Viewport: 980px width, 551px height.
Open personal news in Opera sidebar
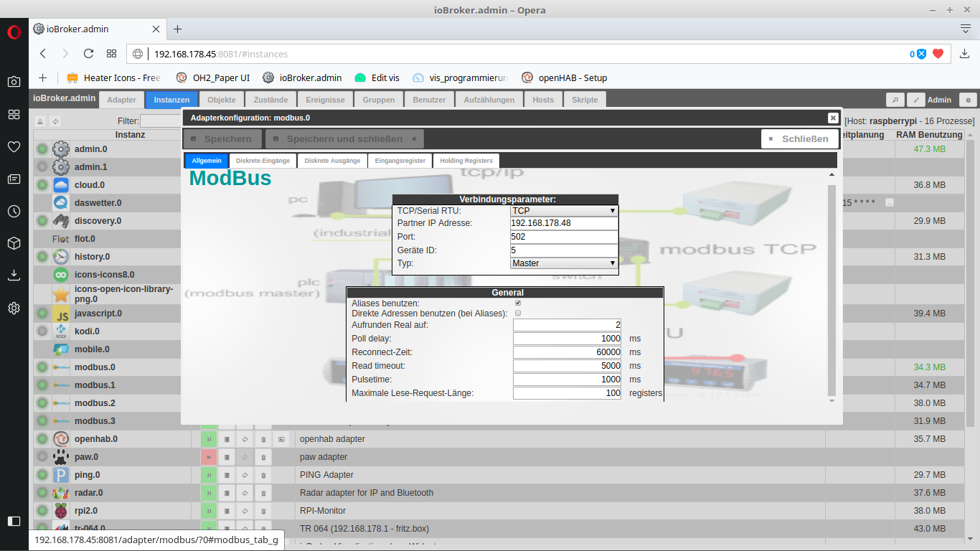click(14, 179)
